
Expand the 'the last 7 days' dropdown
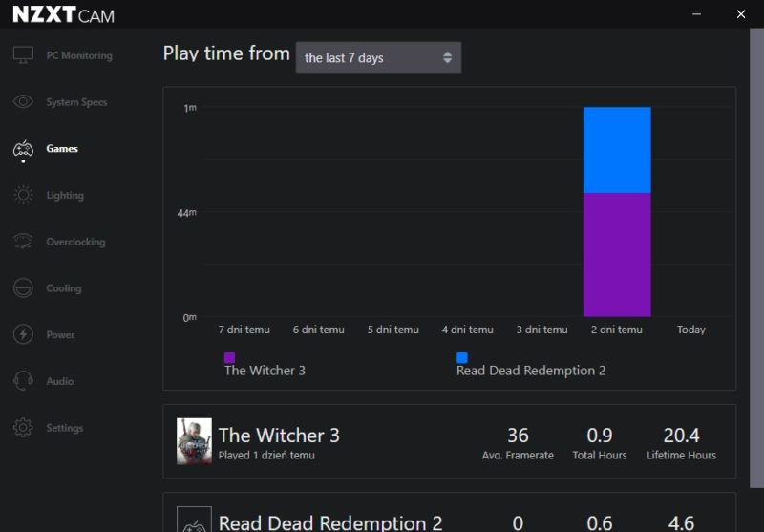click(x=377, y=57)
